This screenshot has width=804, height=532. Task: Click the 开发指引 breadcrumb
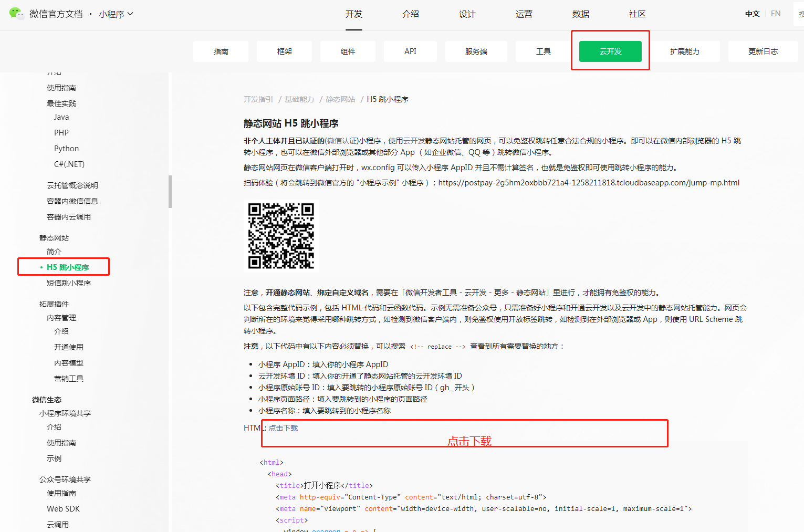[x=258, y=99]
